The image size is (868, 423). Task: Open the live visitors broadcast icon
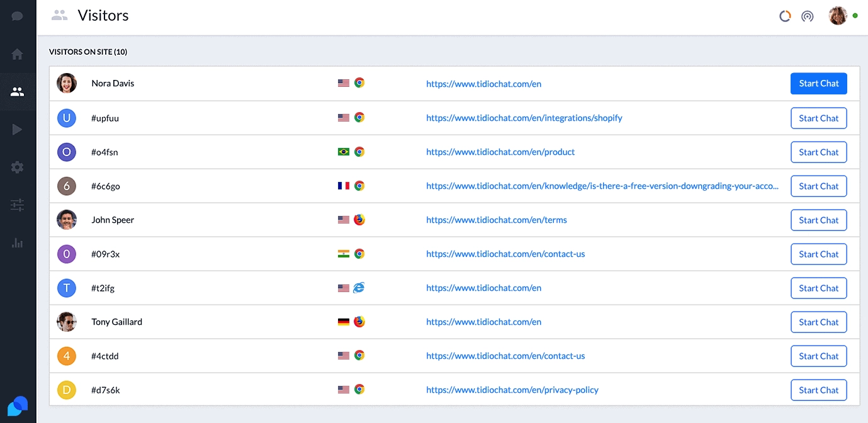(x=808, y=16)
